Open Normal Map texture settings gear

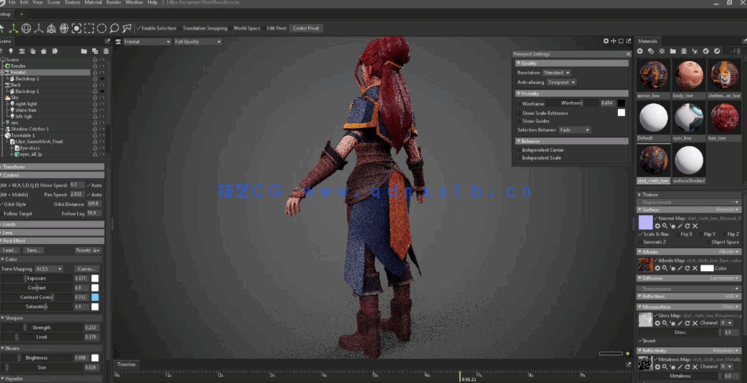click(x=657, y=226)
